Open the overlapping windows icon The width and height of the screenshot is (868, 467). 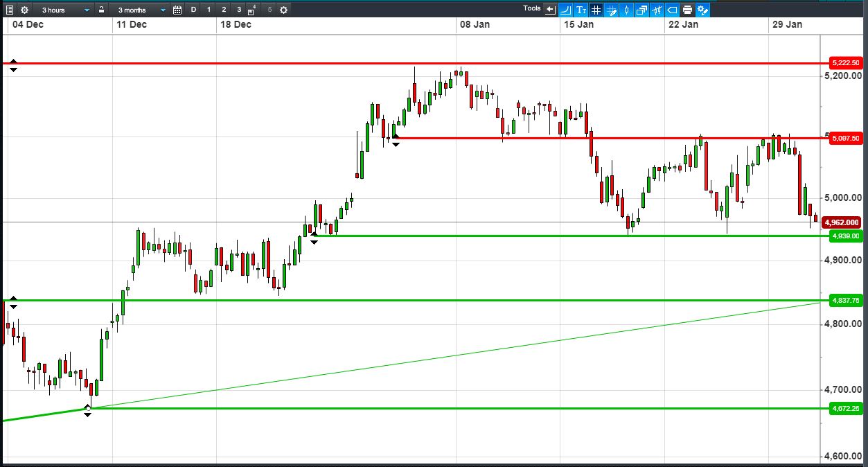tap(641, 10)
